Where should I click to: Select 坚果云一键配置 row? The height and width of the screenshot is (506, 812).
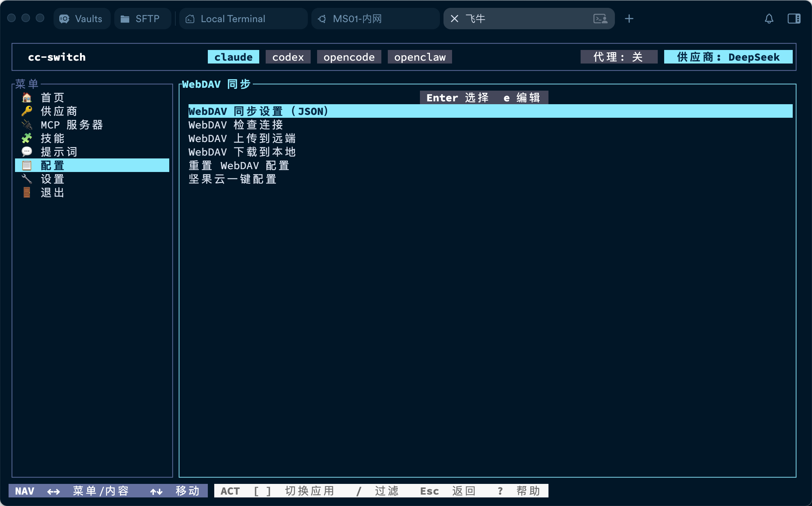click(490, 179)
